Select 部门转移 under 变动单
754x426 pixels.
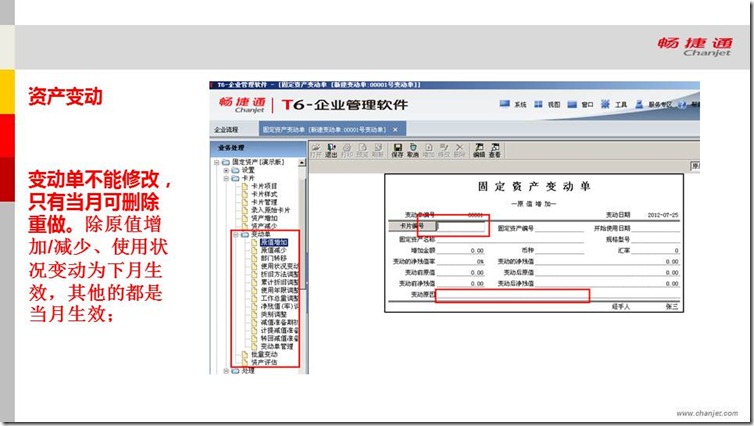coord(274,258)
